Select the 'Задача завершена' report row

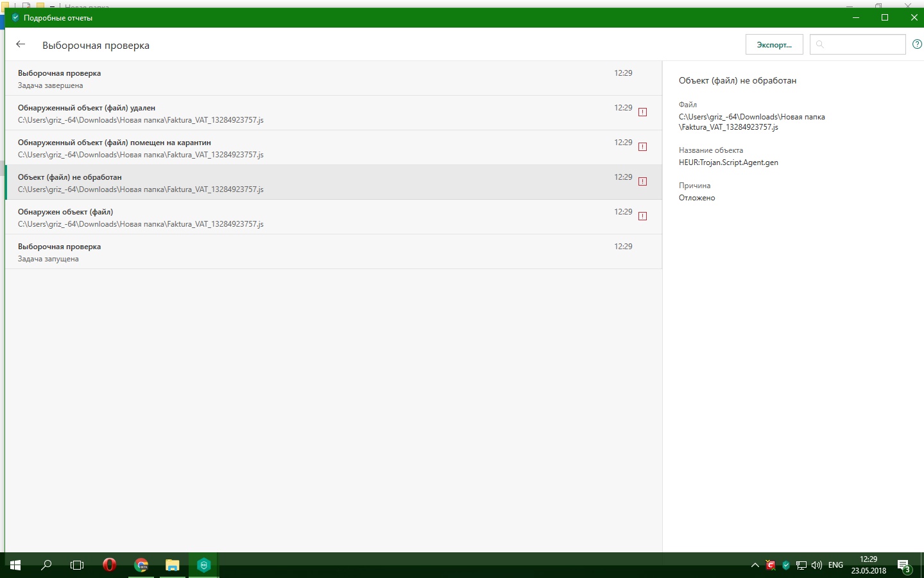tap(334, 78)
